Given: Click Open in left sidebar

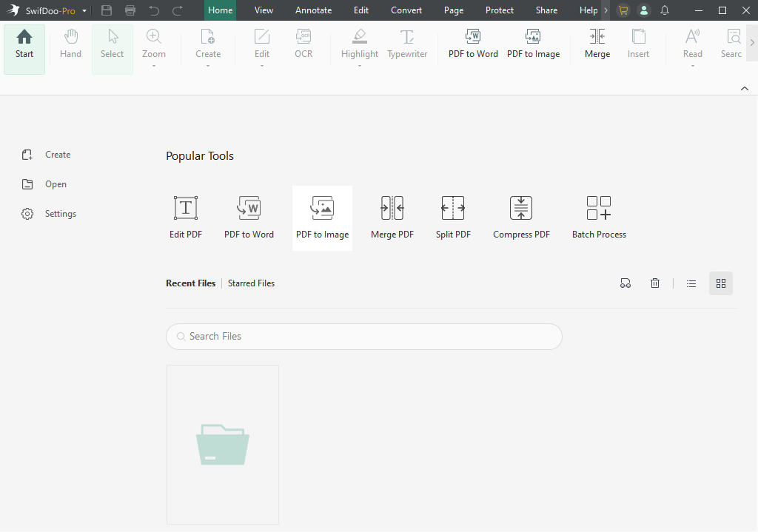Looking at the screenshot, I should (44, 184).
